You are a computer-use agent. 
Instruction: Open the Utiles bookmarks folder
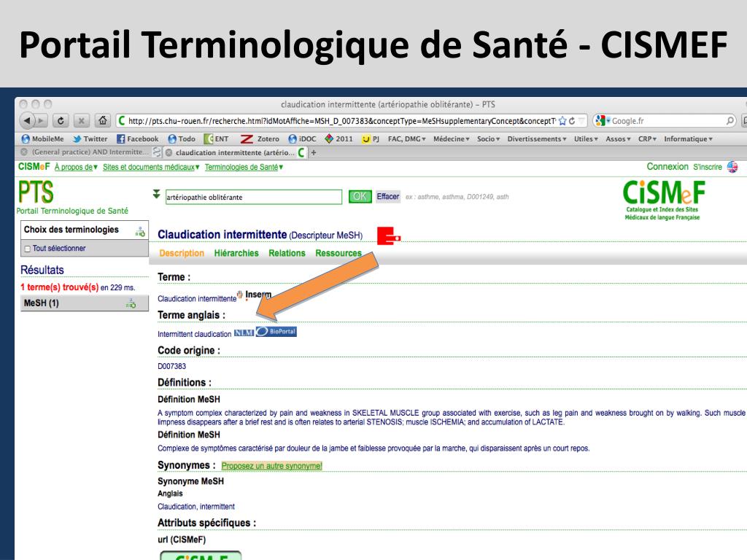[x=586, y=139]
